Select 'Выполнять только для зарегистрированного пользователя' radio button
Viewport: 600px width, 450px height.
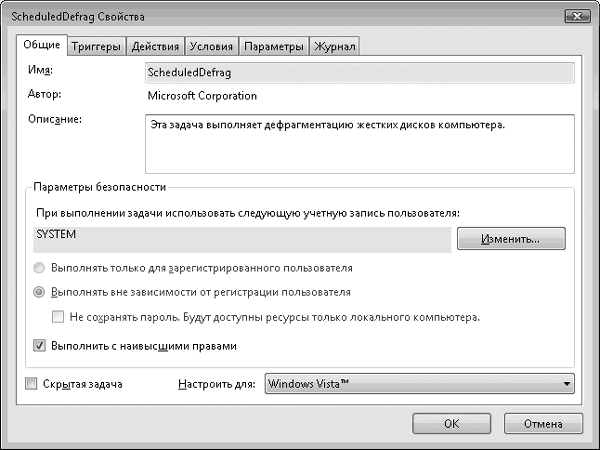39,268
